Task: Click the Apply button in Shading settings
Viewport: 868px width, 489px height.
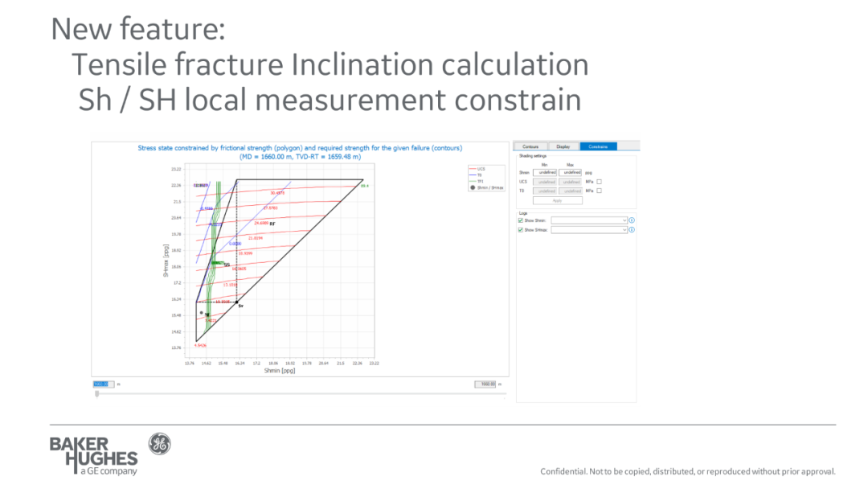Action: coord(558,200)
